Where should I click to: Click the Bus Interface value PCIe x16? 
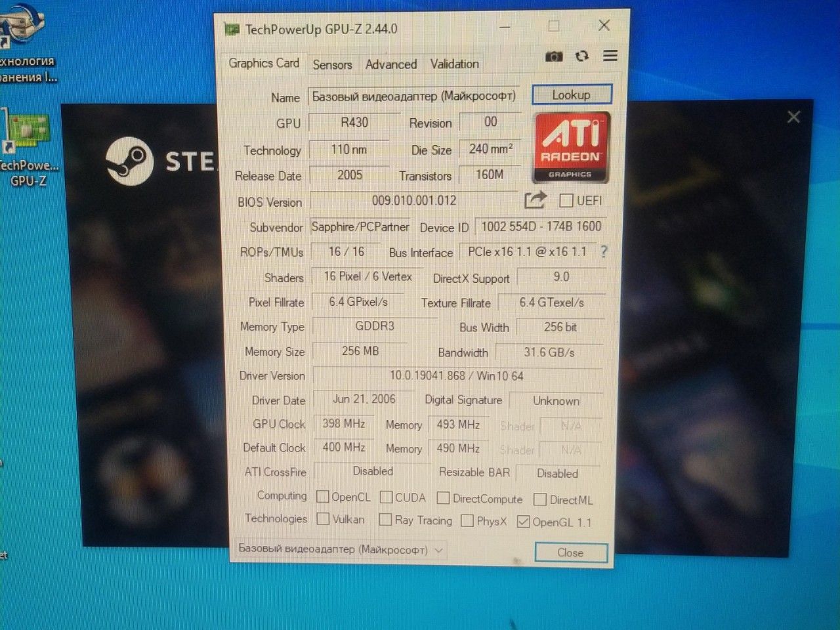click(x=527, y=251)
